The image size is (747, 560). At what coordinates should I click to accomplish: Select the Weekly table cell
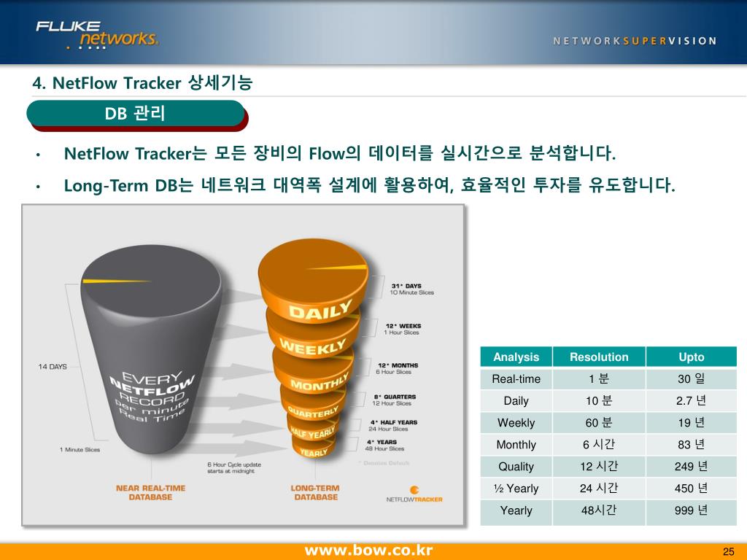516,423
